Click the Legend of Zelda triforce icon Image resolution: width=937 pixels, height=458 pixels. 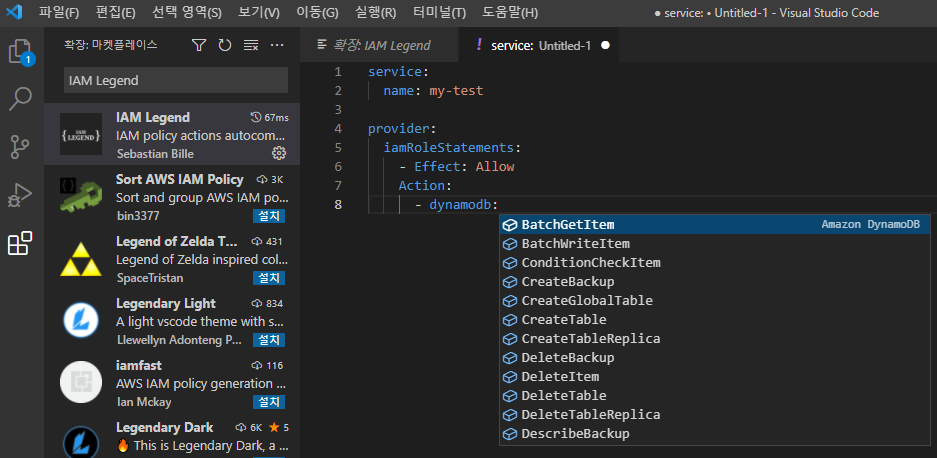point(81,258)
